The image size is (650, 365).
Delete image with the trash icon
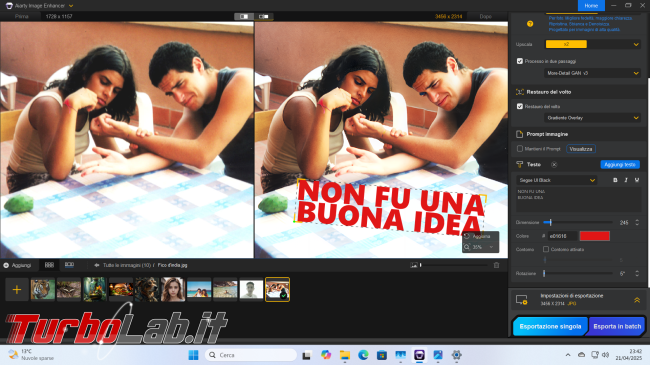tap(496, 265)
